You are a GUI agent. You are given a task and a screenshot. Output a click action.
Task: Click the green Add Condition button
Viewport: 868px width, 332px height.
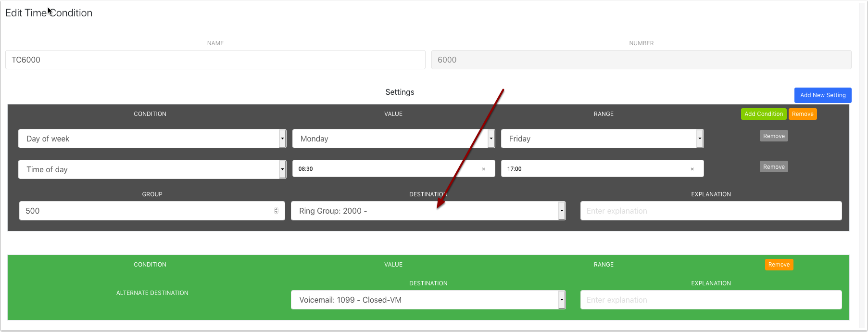(x=763, y=114)
